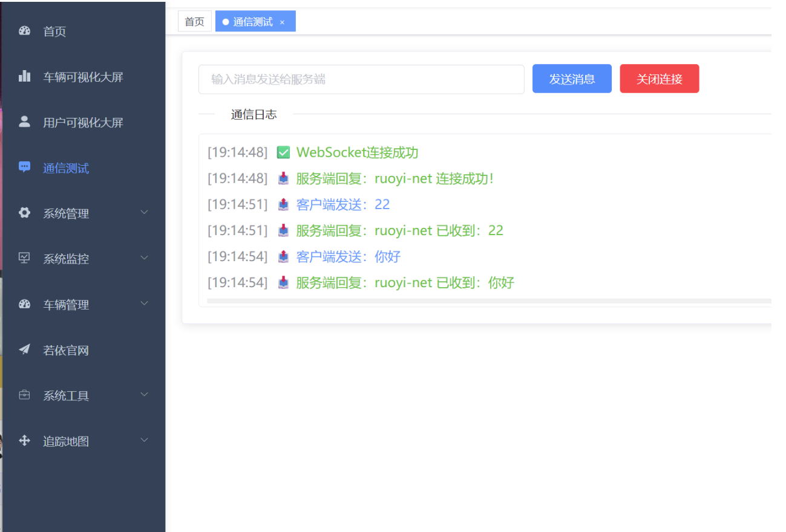Click the chat bubble icon for 通信测试
The width and height of the screenshot is (786, 532).
tap(25, 167)
